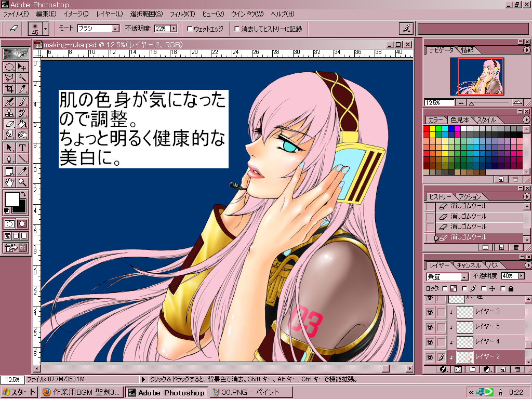Viewport: 532px width, 399px height.
Task: Select the Elliptical Marquee tool
Action: (x=9, y=67)
